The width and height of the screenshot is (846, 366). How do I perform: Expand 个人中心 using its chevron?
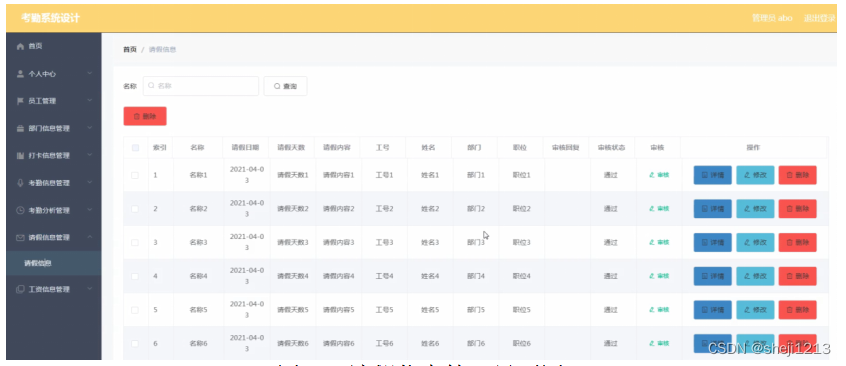point(90,73)
